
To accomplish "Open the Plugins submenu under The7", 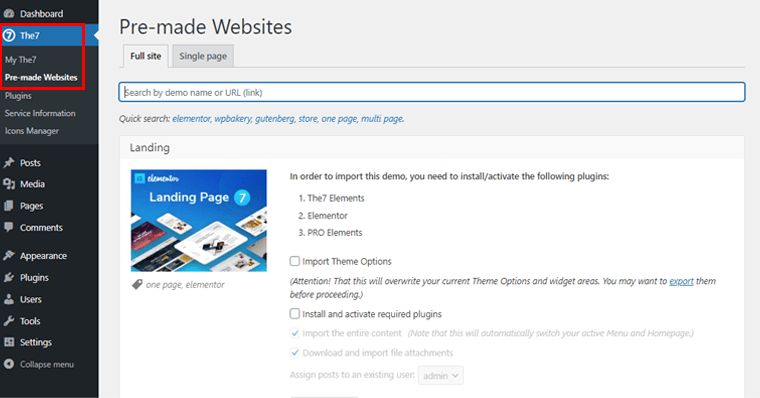I will (18, 96).
